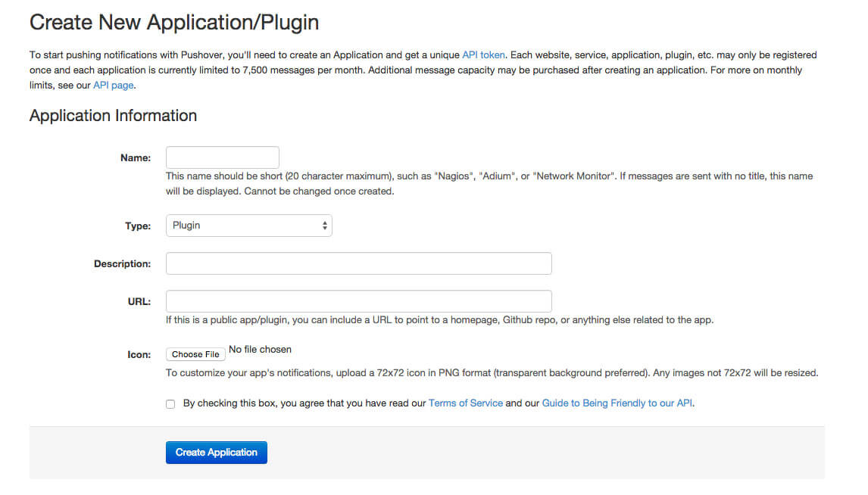
Task: Click the Create Application button
Action: (217, 453)
